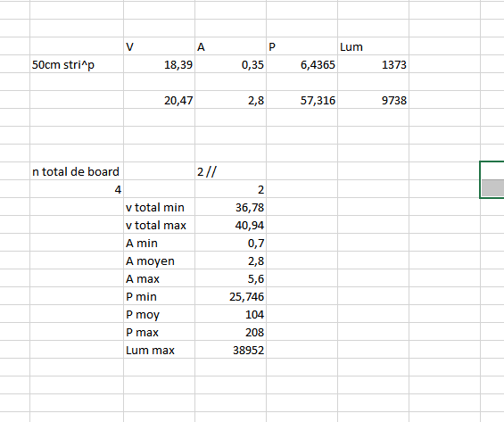Viewport: 504px width, 422px height.
Task: Select the cell containing 57,316
Action: (302, 100)
